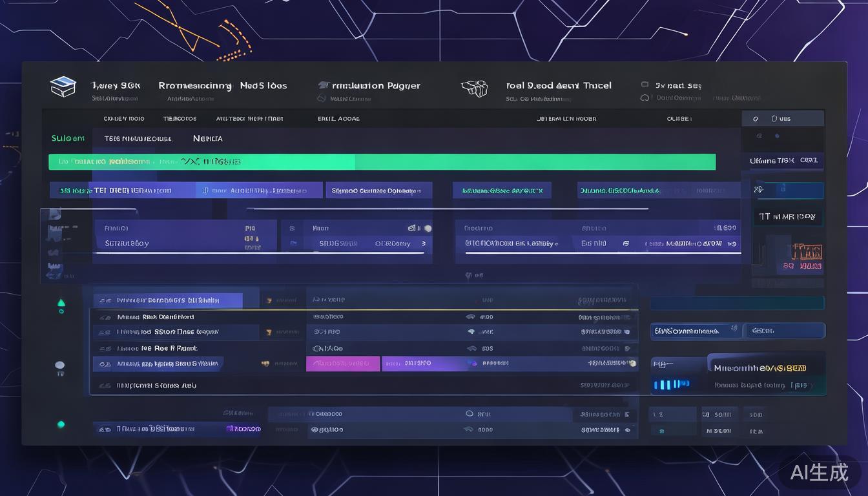
Task: Click the small blue button right of wide box
Action: 785,331
